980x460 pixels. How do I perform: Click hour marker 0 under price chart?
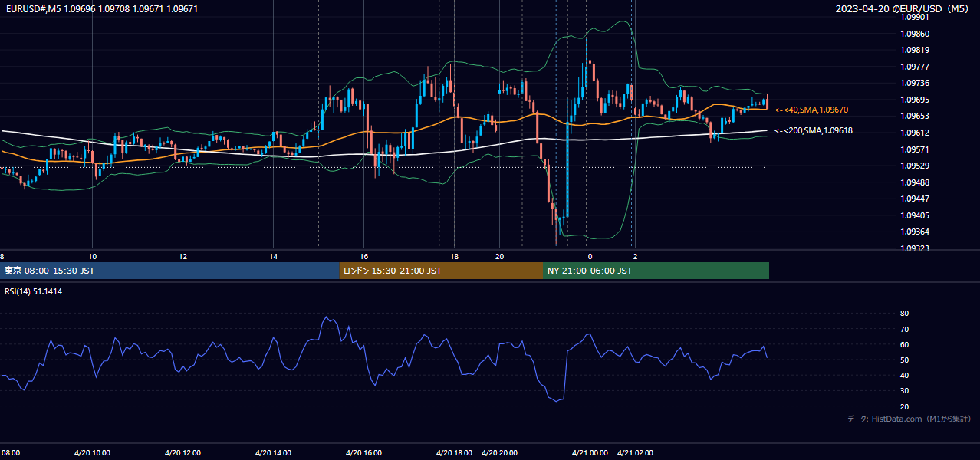click(x=590, y=257)
